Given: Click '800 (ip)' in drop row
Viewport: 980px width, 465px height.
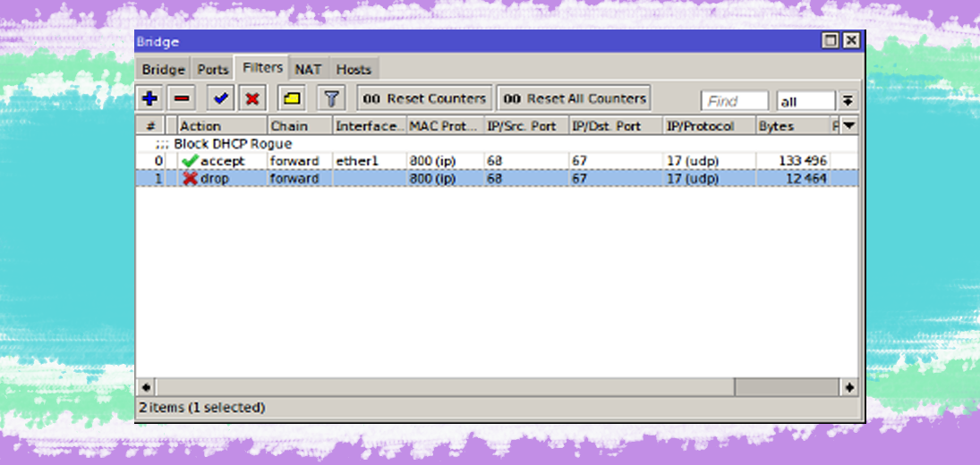Looking at the screenshot, I should coord(432,179).
